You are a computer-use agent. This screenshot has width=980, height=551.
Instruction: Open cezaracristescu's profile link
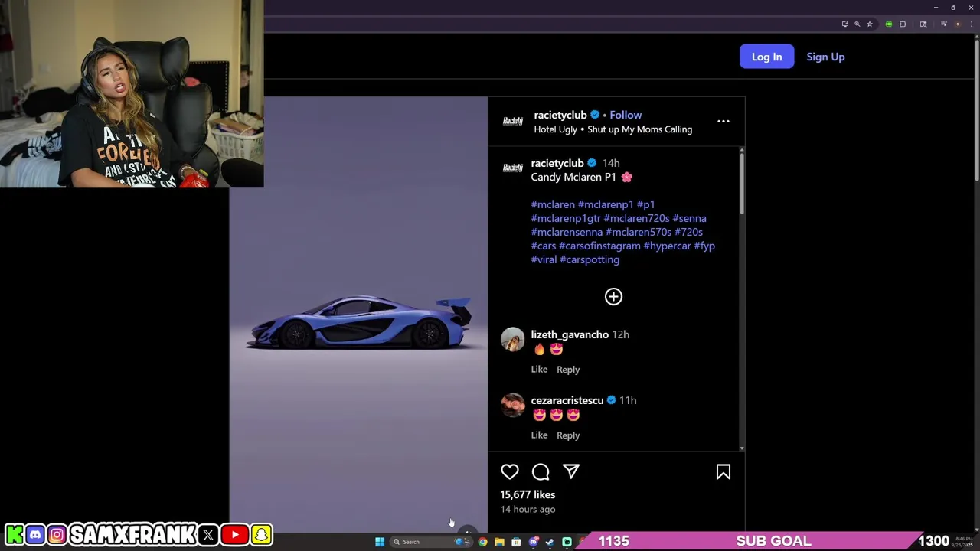point(567,400)
